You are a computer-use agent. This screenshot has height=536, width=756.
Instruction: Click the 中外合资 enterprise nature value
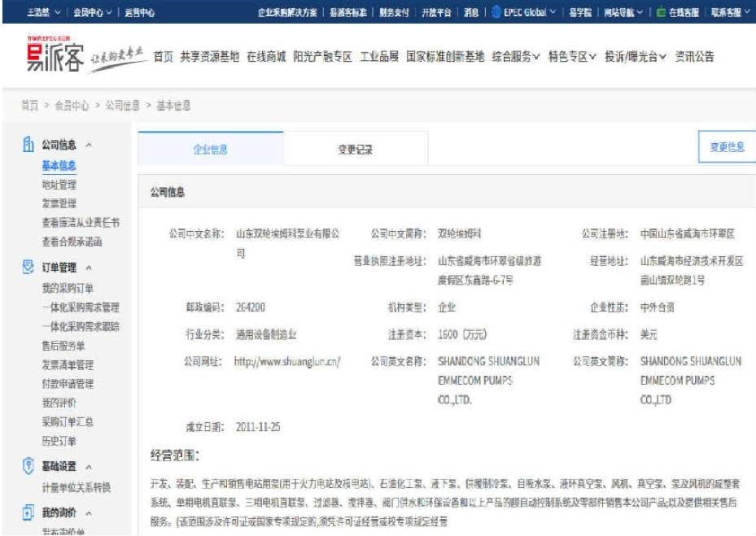tap(658, 307)
